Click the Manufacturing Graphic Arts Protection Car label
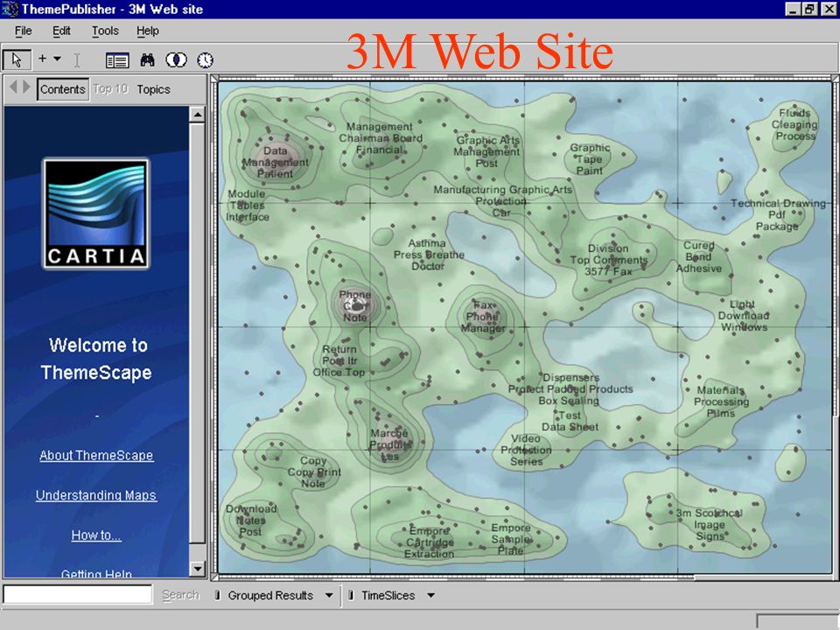Screen dimensions: 840x630 (502, 201)
